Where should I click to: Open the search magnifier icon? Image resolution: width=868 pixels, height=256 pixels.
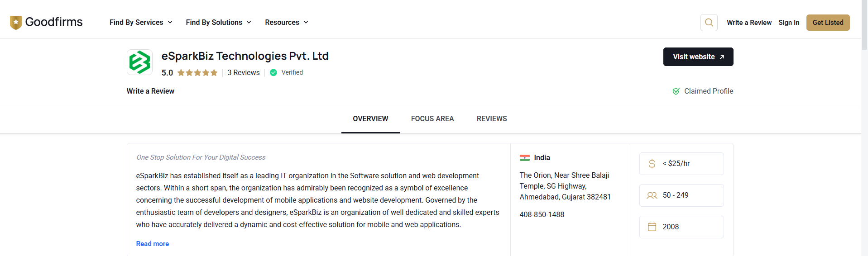coord(709,23)
